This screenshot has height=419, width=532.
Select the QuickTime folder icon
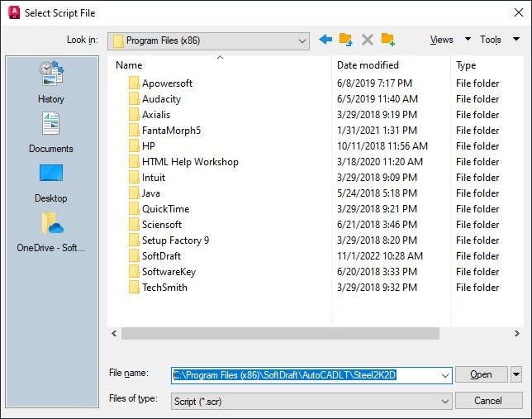point(134,209)
